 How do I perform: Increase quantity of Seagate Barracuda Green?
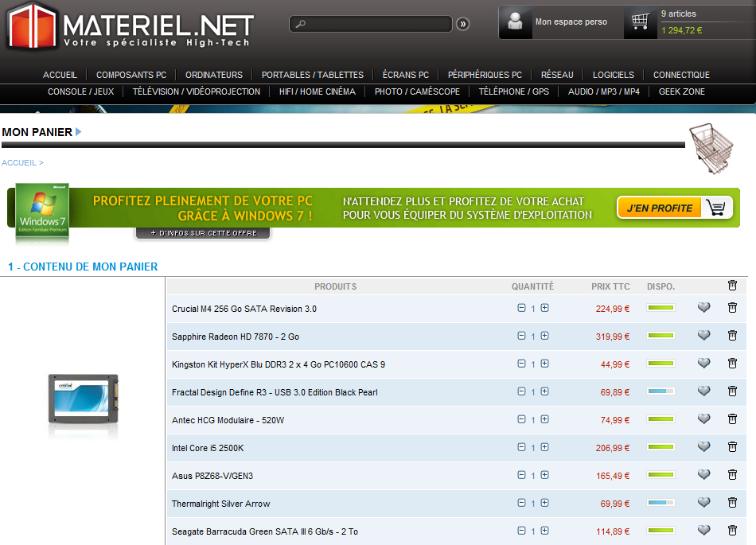pyautogui.click(x=544, y=531)
